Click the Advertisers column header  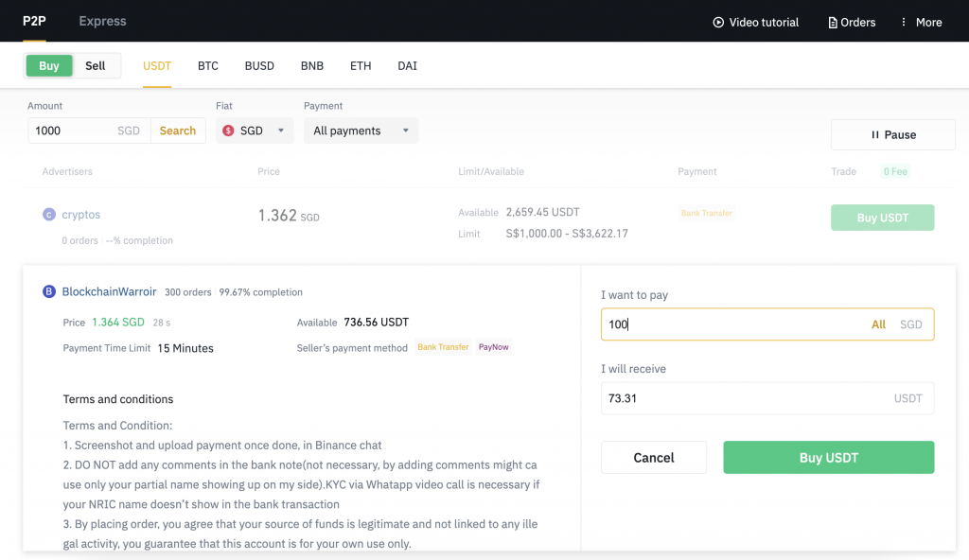click(67, 171)
